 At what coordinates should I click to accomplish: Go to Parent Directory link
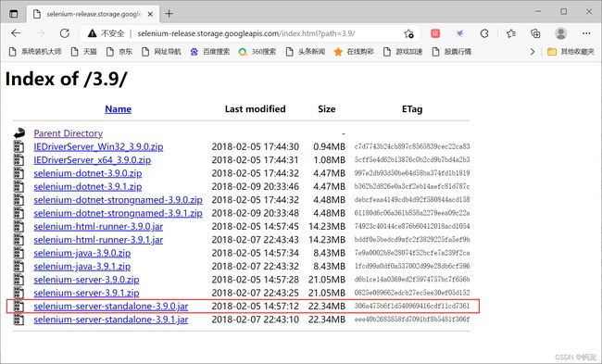coord(68,133)
